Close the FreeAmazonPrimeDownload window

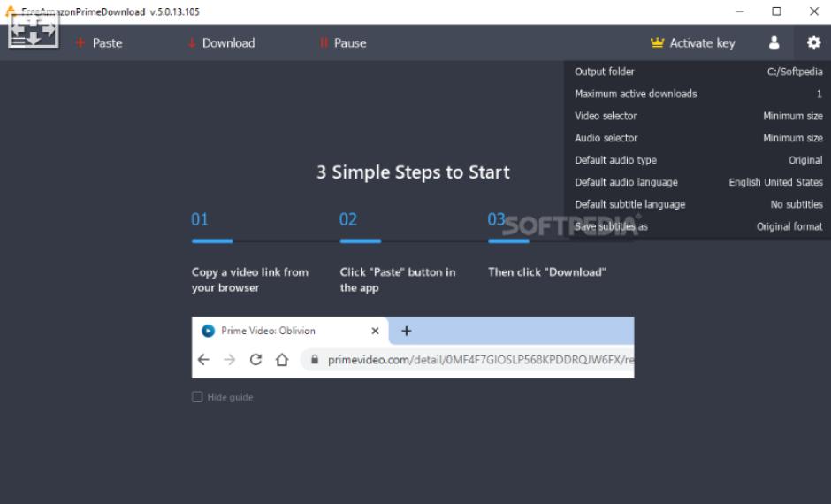pos(814,11)
